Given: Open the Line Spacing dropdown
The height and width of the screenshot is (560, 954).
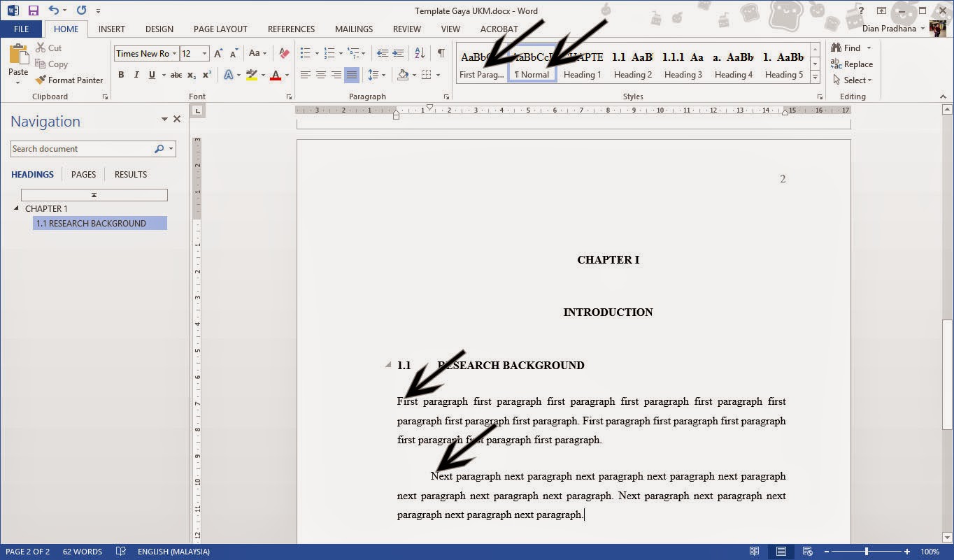Looking at the screenshot, I should (x=377, y=75).
